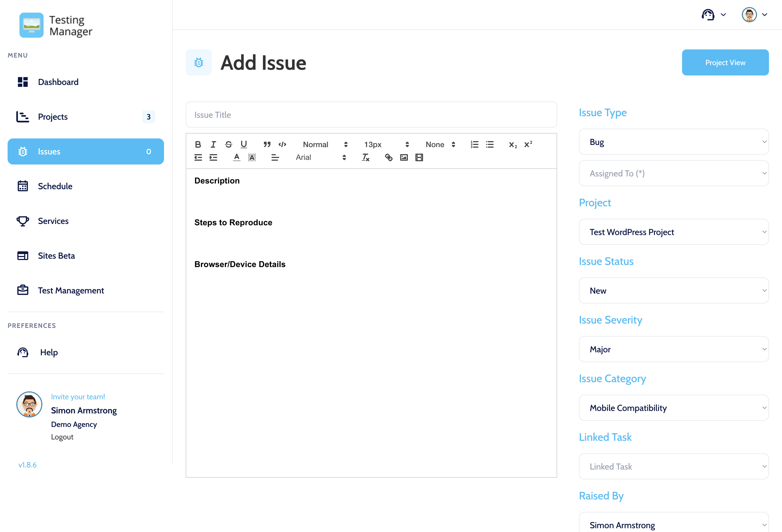Open Test Management from the sidebar

pos(71,290)
